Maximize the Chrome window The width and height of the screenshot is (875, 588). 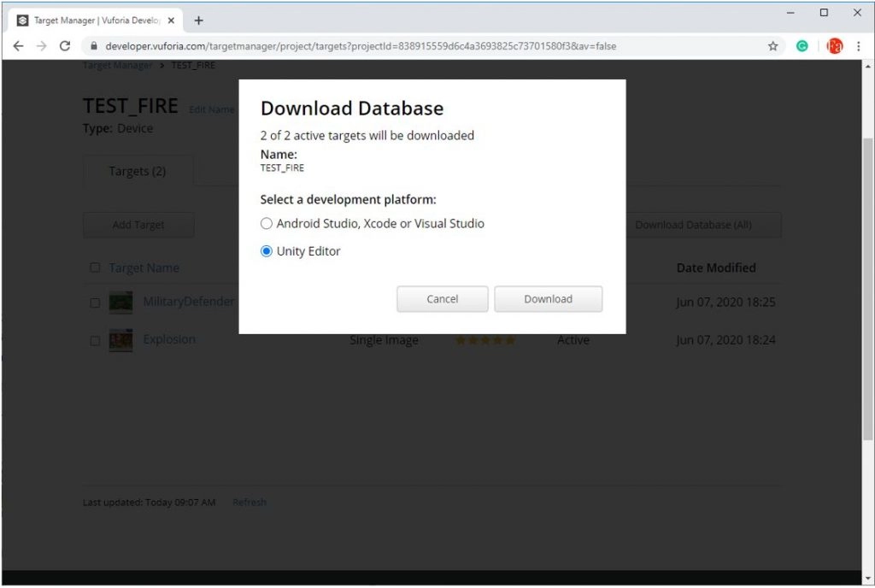[x=824, y=12]
